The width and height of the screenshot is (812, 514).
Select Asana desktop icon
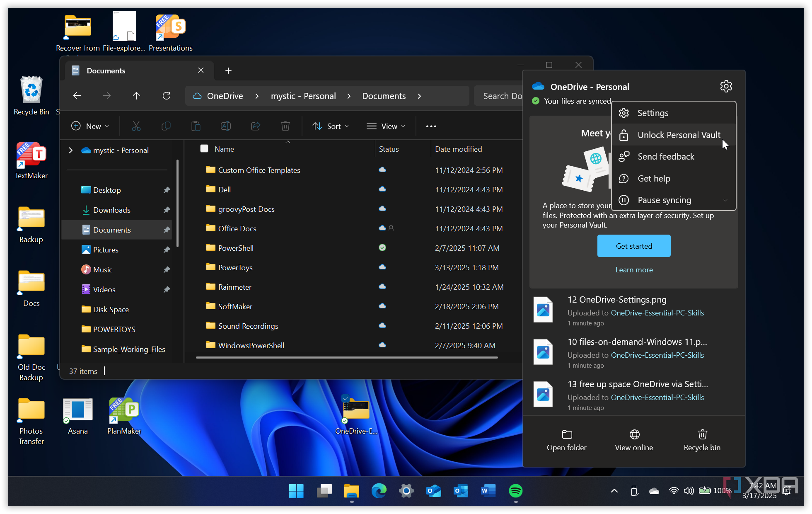pos(78,416)
